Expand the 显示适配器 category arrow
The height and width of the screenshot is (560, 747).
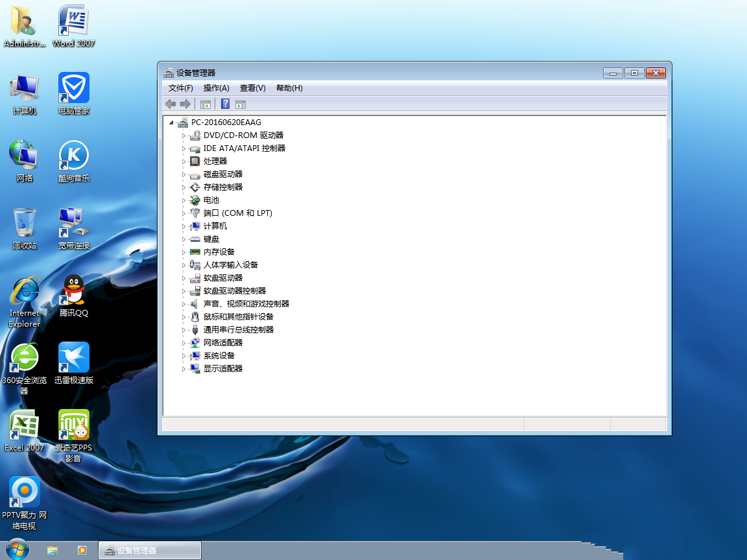(x=184, y=369)
